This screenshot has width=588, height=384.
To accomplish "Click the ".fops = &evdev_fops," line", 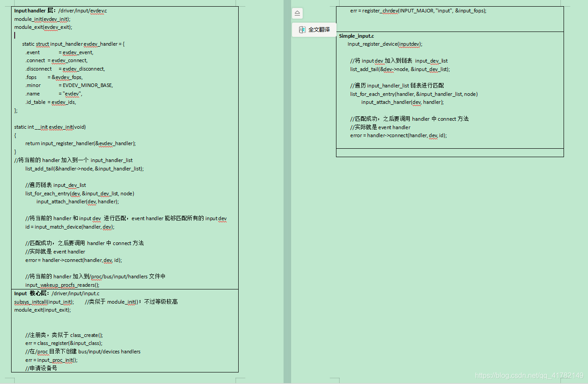I will pyautogui.click(x=54, y=77).
